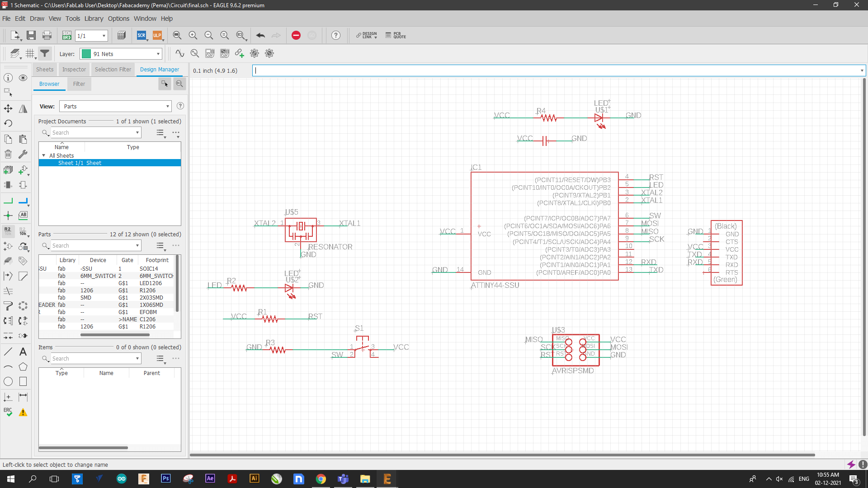The image size is (868, 488).
Task: Switch to the Filter sub-tab
Action: pos(79,84)
